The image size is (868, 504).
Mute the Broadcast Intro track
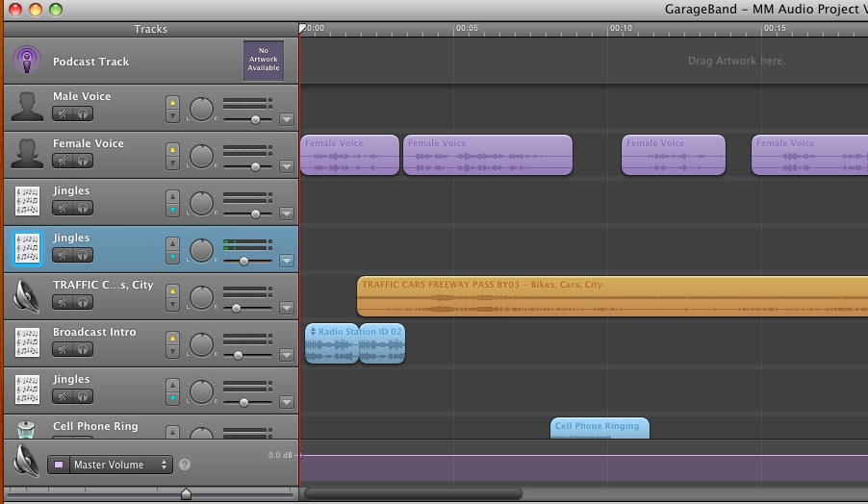pos(63,349)
